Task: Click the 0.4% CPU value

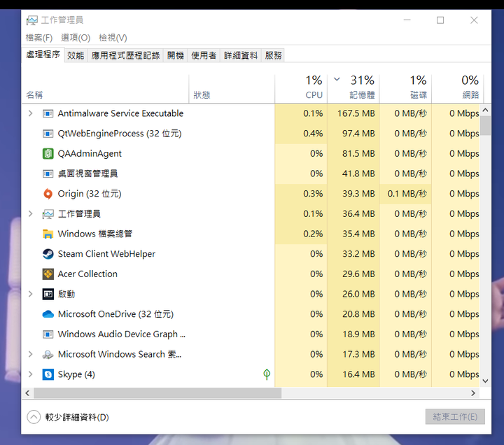Action: (x=313, y=134)
